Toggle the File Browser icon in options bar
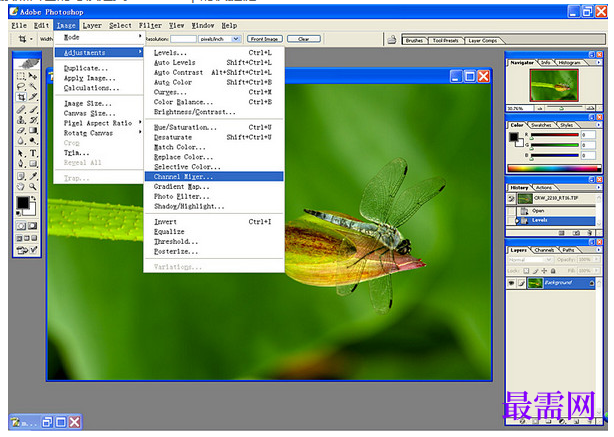Viewport: 614px width, 437px height. point(392,39)
